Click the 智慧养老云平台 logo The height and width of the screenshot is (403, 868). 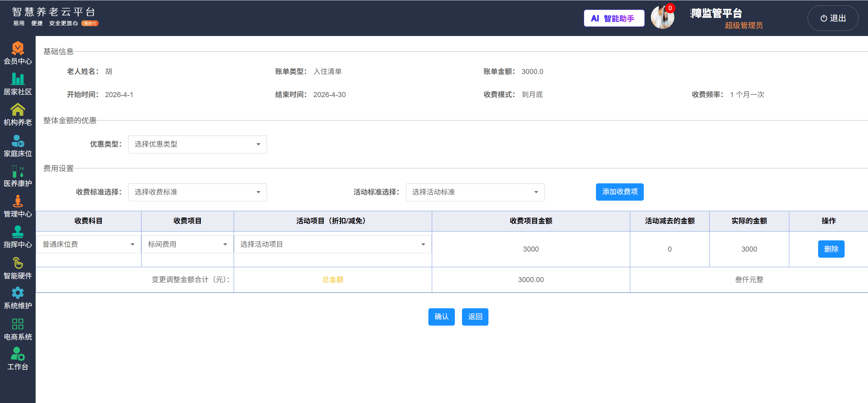click(x=54, y=12)
